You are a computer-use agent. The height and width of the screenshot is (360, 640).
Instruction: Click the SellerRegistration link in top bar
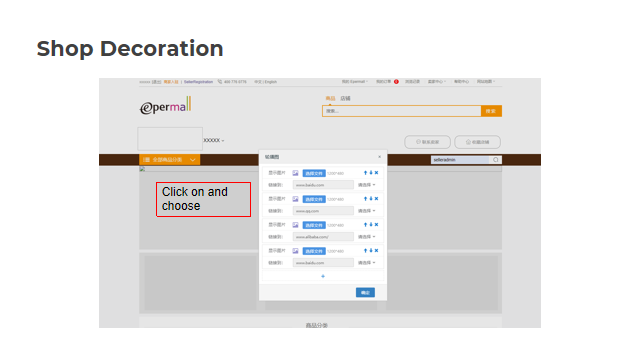(x=198, y=82)
